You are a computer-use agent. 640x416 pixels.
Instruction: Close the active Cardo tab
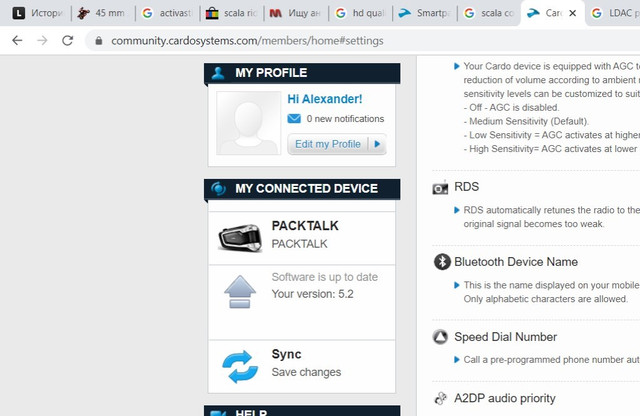coord(573,13)
